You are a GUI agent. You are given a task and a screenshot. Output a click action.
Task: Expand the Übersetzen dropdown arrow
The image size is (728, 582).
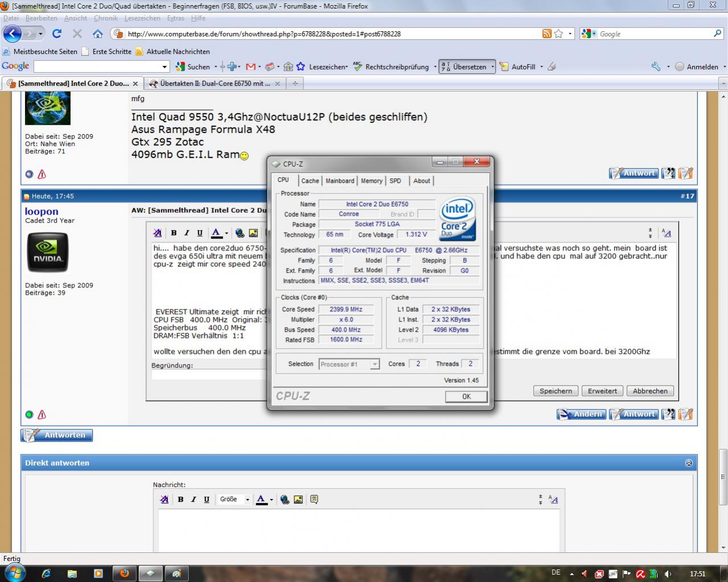493,67
